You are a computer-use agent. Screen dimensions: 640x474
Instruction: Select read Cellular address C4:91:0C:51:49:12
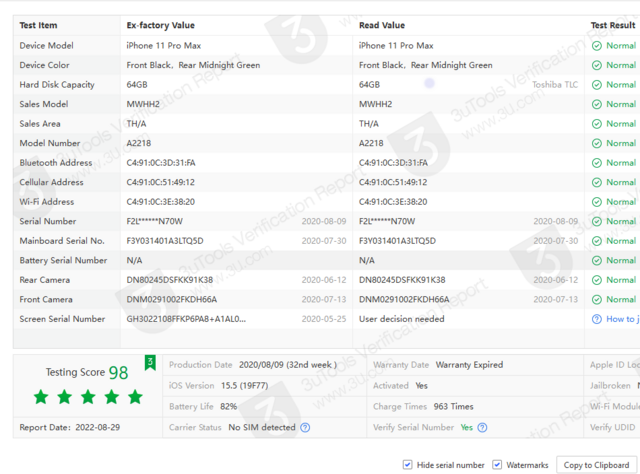click(393, 182)
